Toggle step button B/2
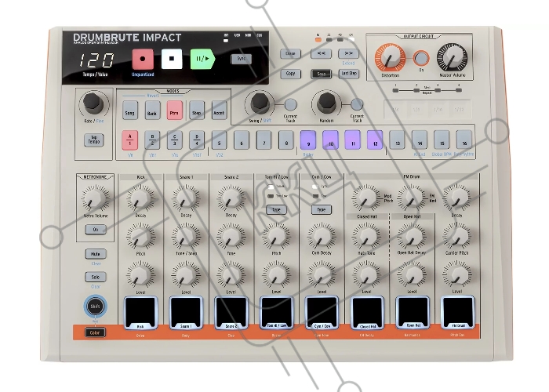The image size is (549, 392). tap(152, 140)
